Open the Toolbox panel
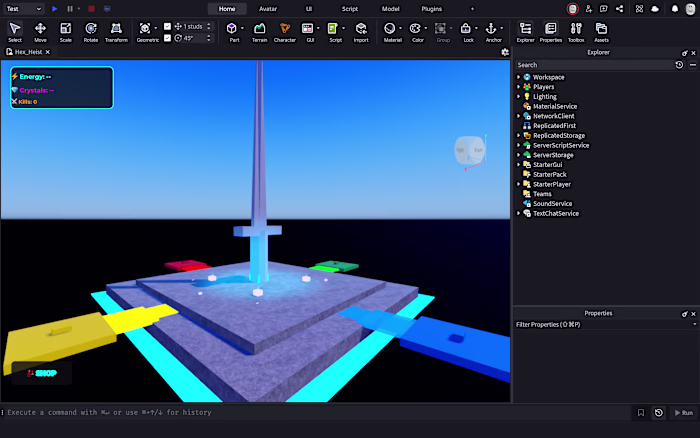 point(576,32)
